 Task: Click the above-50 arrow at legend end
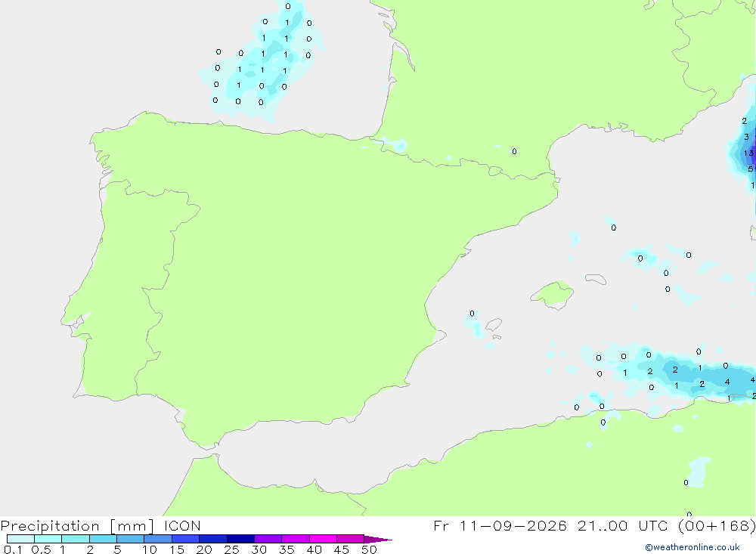[x=377, y=539]
